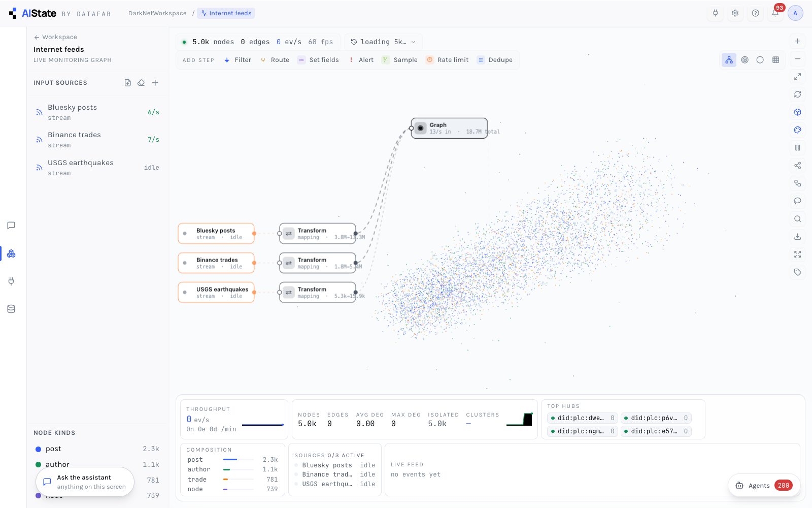Go back to Workspace link
Image resolution: width=812 pixels, height=508 pixels.
point(55,37)
